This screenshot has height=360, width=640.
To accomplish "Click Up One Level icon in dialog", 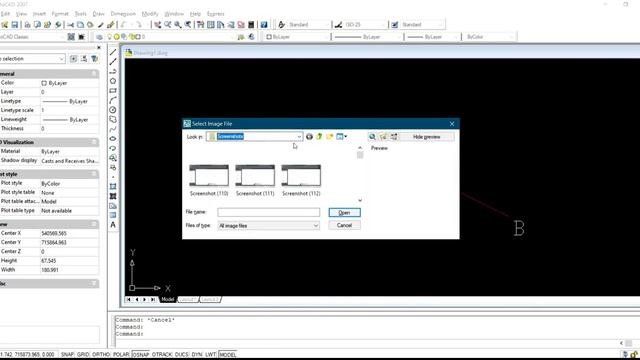I will coord(319,137).
